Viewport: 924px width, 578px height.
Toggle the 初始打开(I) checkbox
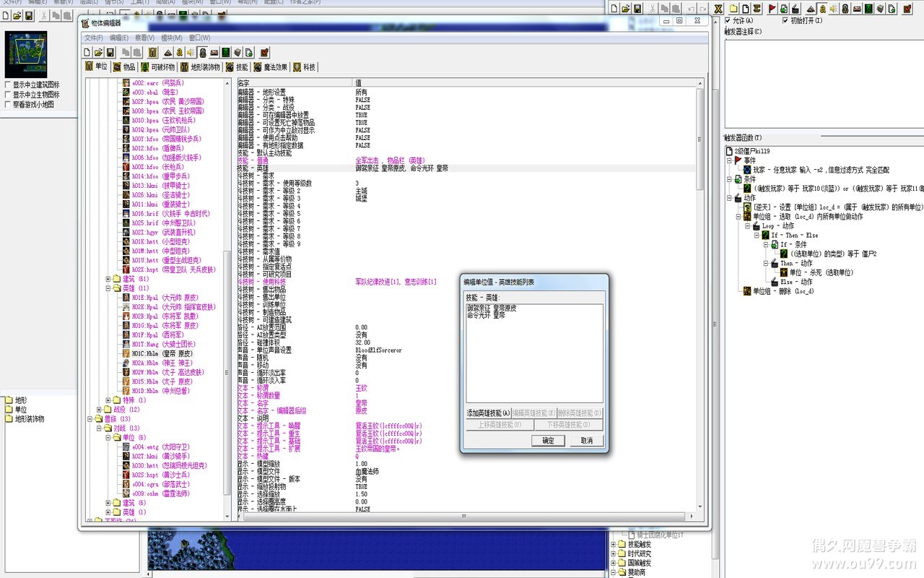click(x=786, y=20)
